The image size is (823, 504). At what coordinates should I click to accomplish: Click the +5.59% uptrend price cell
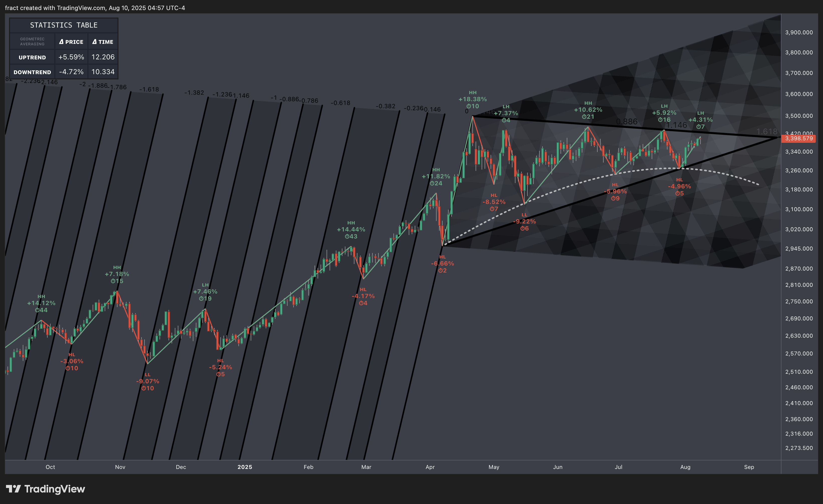tap(71, 57)
